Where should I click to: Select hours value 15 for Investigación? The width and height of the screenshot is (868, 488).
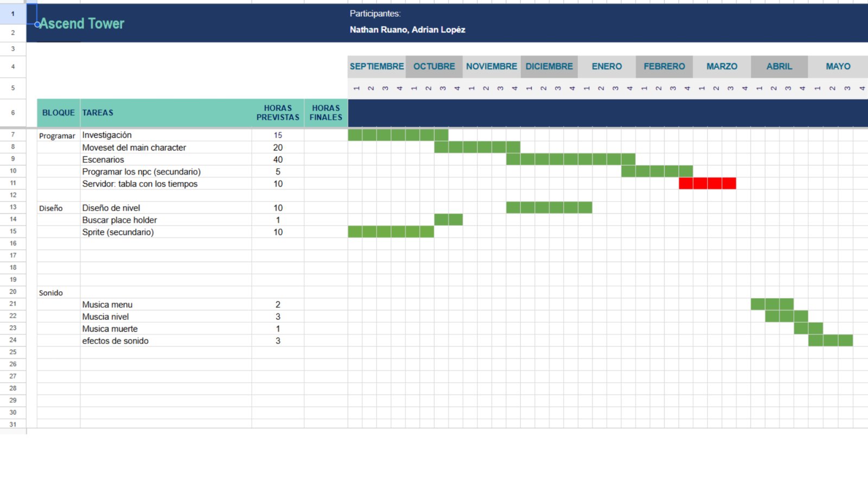click(278, 135)
